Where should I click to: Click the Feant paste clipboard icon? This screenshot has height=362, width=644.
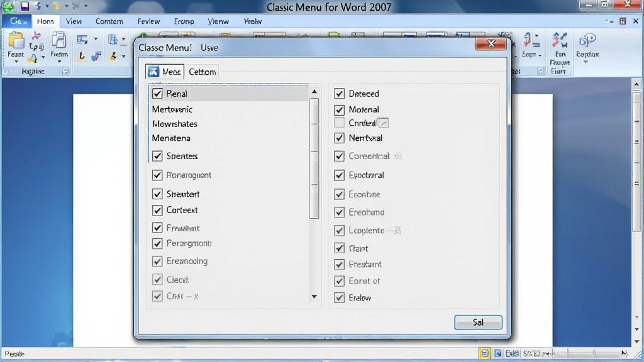[x=16, y=41]
